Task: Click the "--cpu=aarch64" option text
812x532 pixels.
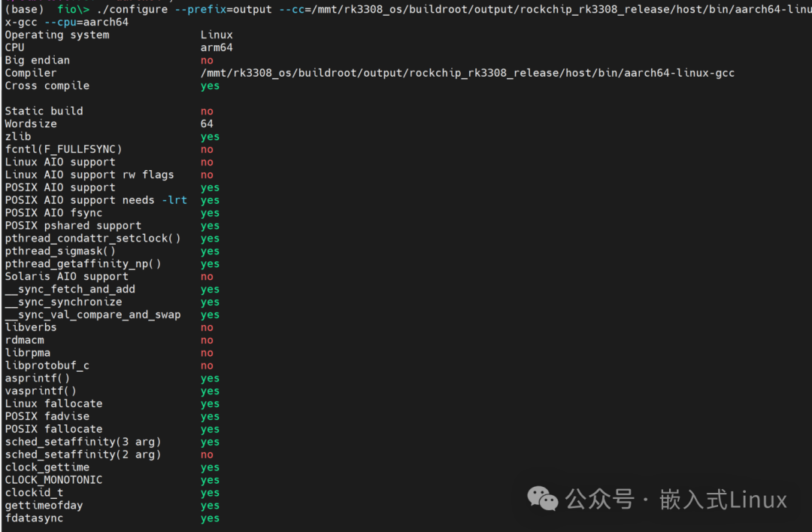Action: click(x=86, y=23)
